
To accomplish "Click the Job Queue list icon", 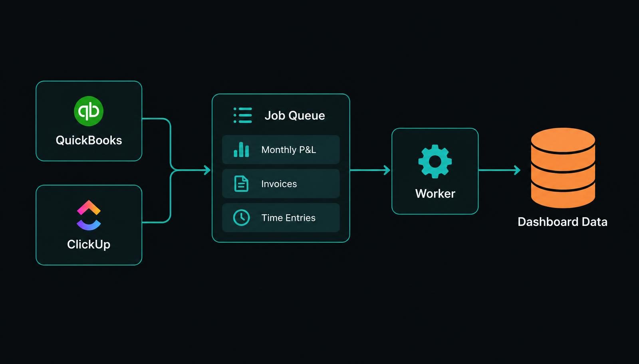I will [243, 115].
